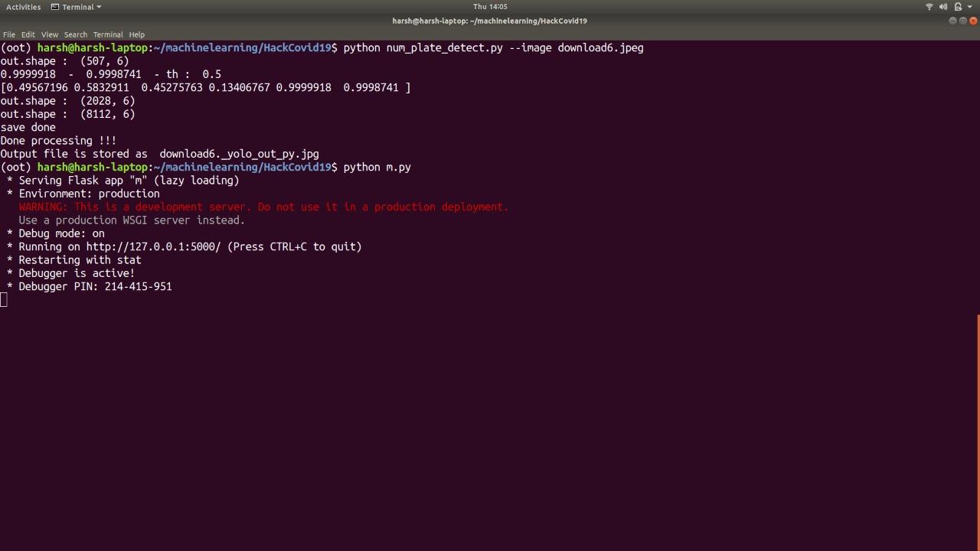The height and width of the screenshot is (551, 980).
Task: Click the terminal cursor block
Action: 4,300
